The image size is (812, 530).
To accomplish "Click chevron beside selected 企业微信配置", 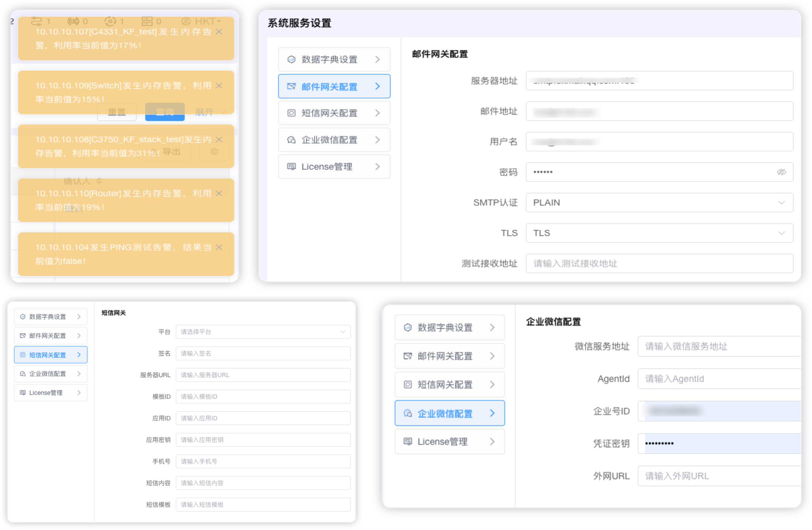I will pyautogui.click(x=492, y=413).
